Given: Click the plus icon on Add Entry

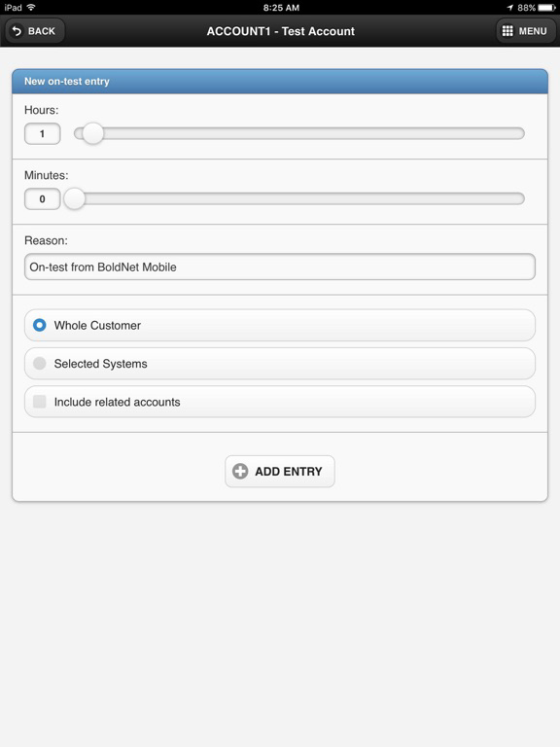Looking at the screenshot, I should 240,471.
